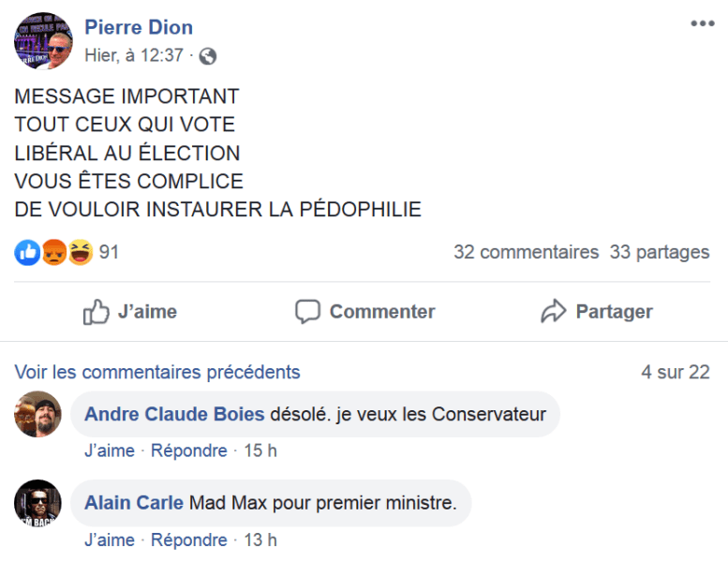
Task: Open Pierre Dion's profile name link
Action: (139, 27)
